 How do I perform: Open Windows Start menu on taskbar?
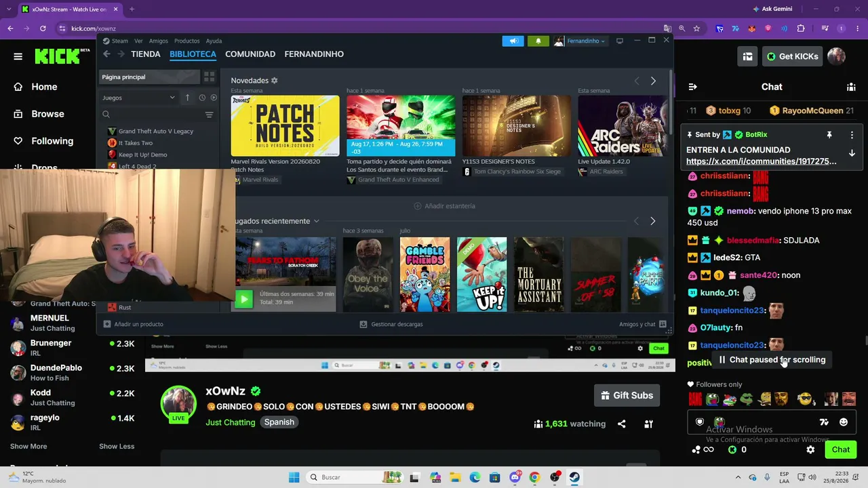coord(294,477)
